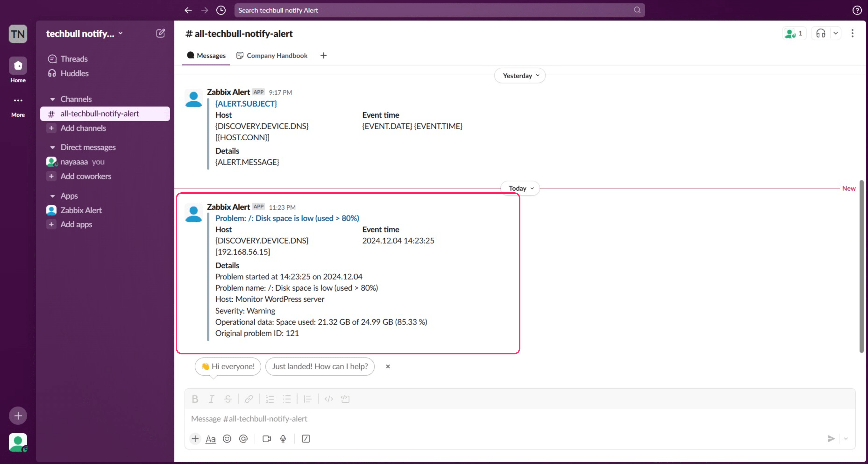Open emoji picker in composer
The image size is (868, 464).
[x=227, y=439]
